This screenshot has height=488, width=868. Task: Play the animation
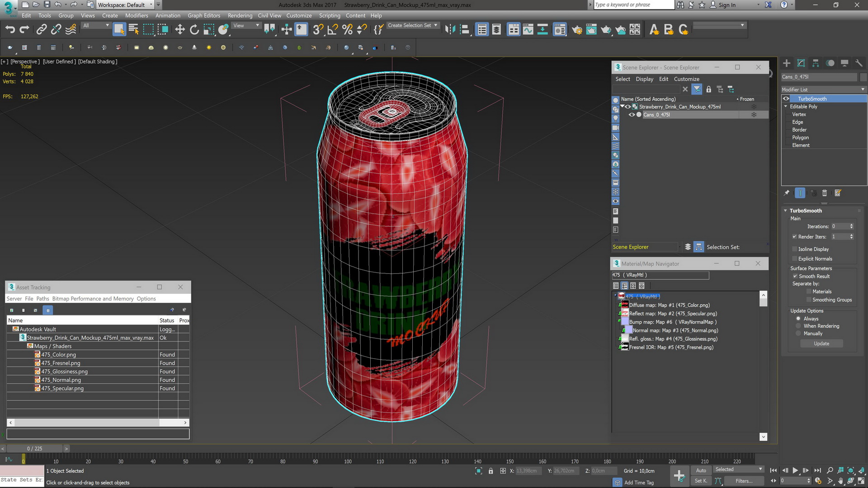pyautogui.click(x=795, y=470)
